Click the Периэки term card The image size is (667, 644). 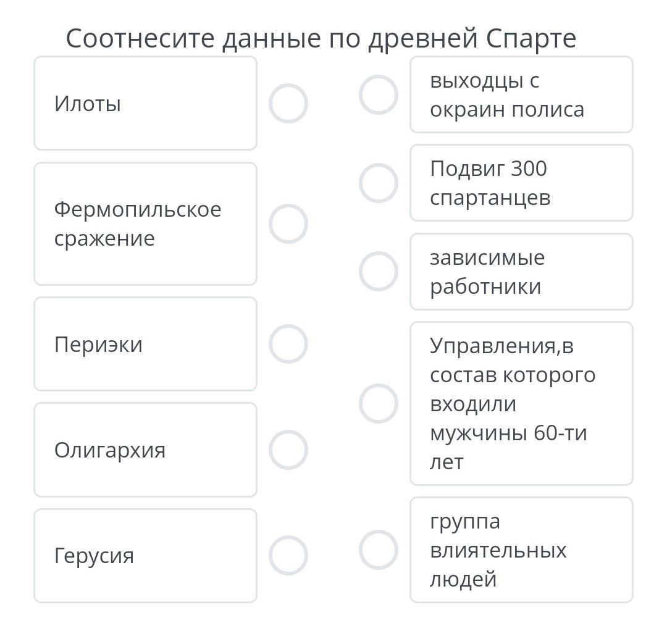click(146, 344)
